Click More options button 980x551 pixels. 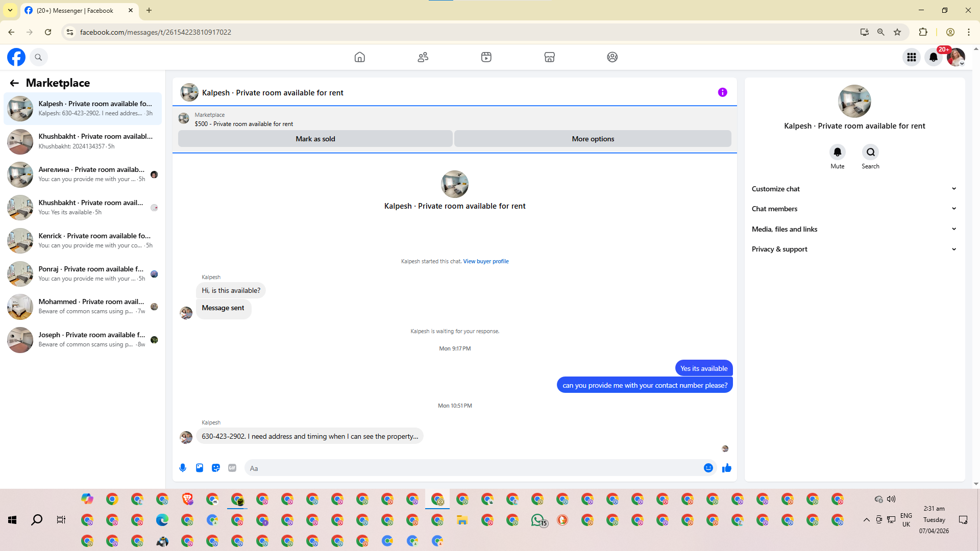click(593, 139)
